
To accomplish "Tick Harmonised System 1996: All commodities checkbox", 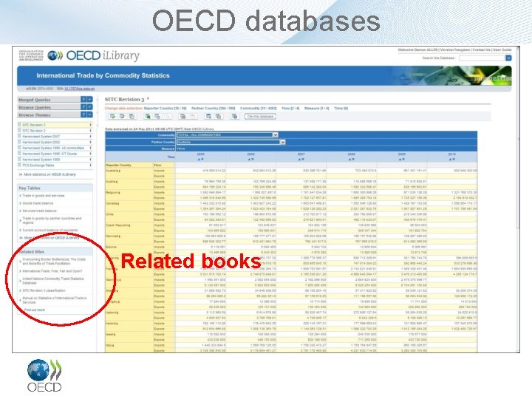I will pyautogui.click(x=19, y=148).
